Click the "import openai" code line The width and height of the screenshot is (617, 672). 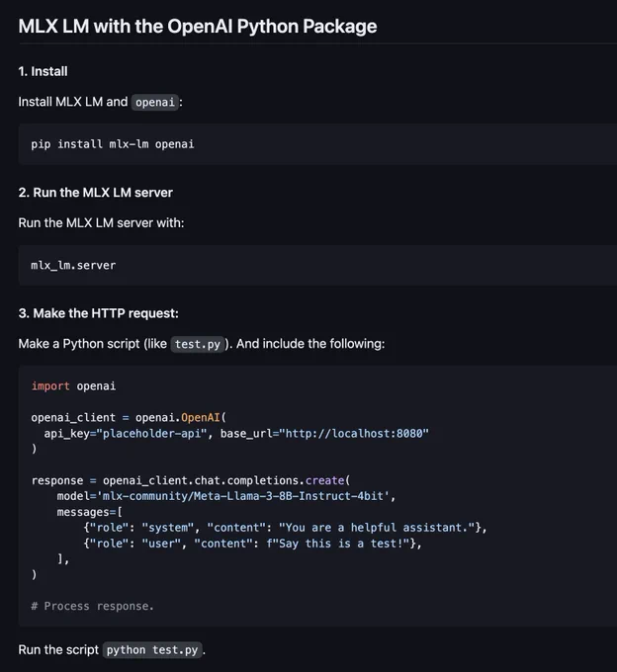tap(73, 386)
